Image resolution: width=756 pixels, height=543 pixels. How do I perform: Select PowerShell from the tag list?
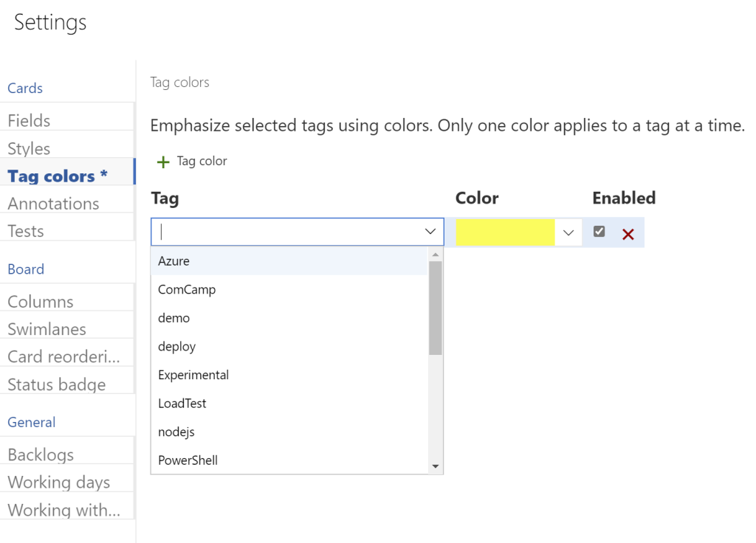click(x=289, y=460)
